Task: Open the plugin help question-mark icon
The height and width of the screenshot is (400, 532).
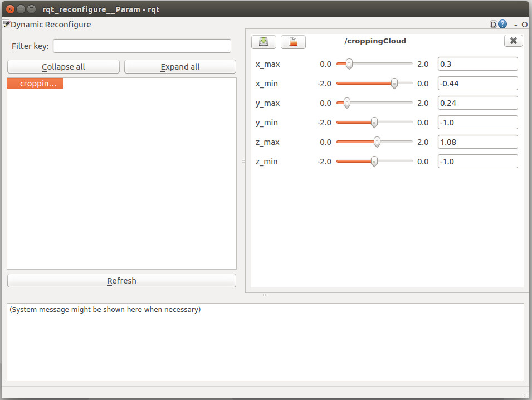Action: [502, 25]
